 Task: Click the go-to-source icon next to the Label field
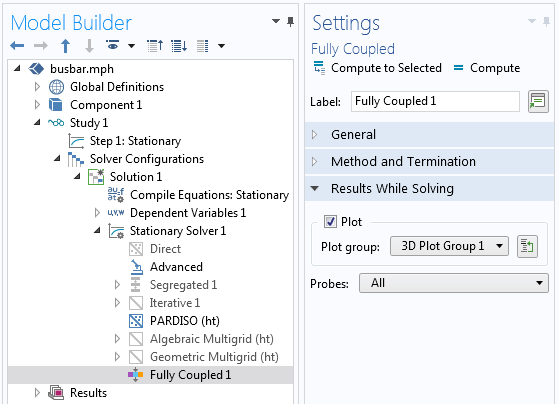pyautogui.click(x=538, y=102)
